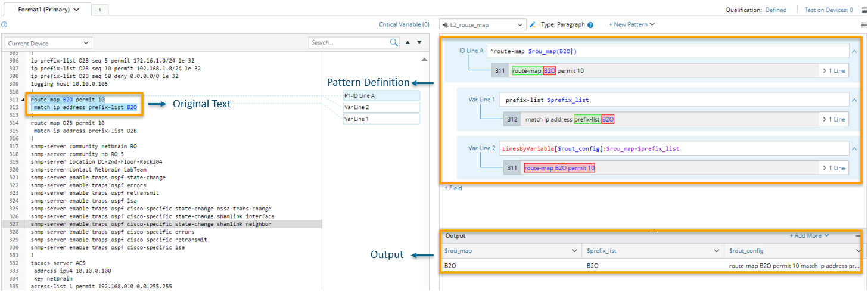Click the info icon below Format1 tab
This screenshot has width=868, height=292.
coord(4,25)
